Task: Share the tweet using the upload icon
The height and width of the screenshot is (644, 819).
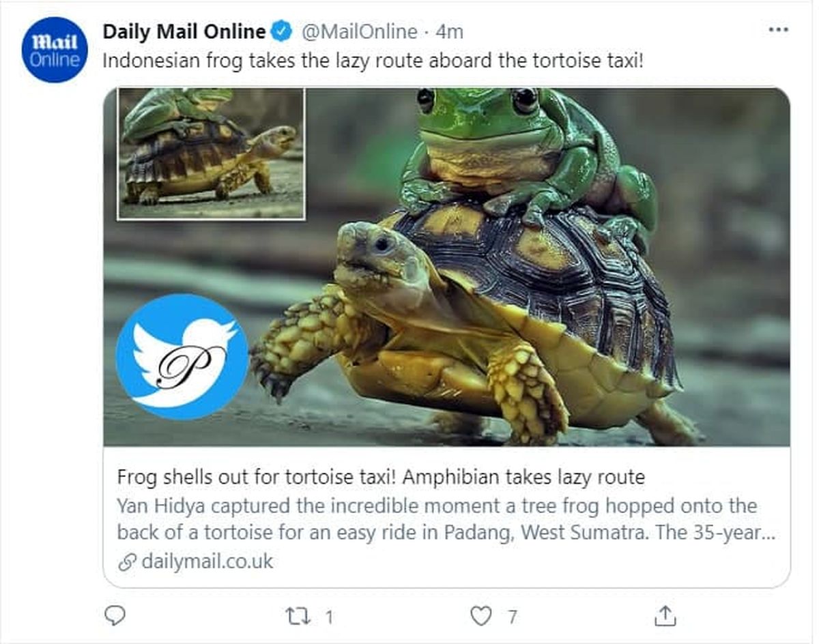Action: point(665,616)
